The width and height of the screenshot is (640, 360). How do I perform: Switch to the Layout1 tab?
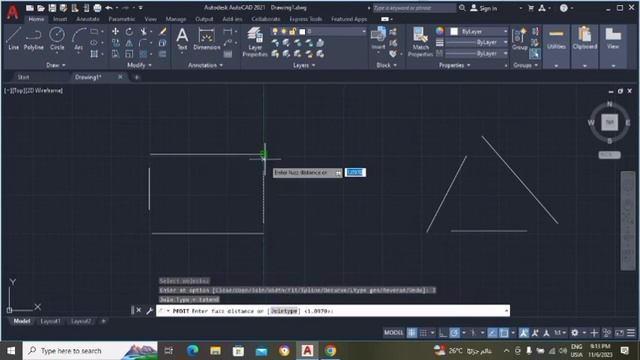[x=50, y=321]
